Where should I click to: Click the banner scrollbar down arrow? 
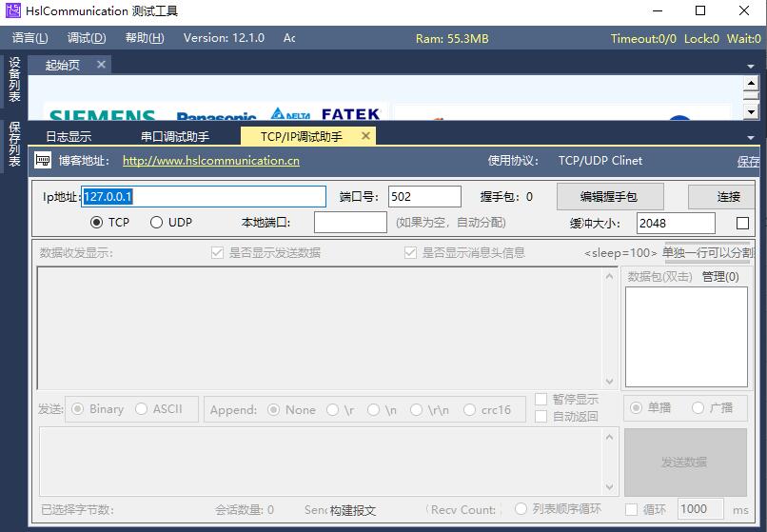[751, 112]
